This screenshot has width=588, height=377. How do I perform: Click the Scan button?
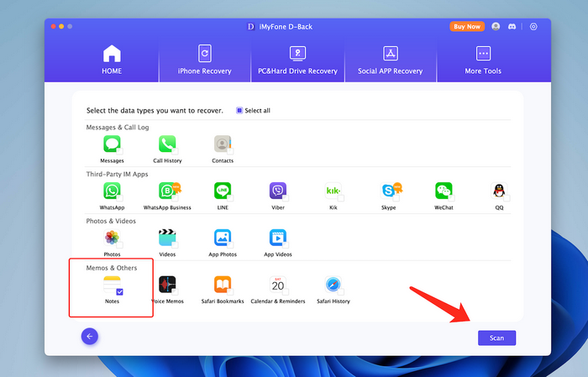(x=497, y=338)
